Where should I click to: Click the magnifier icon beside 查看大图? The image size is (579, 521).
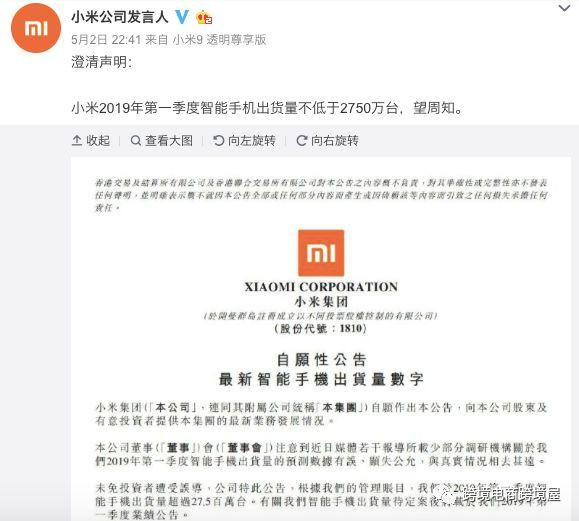click(136, 141)
